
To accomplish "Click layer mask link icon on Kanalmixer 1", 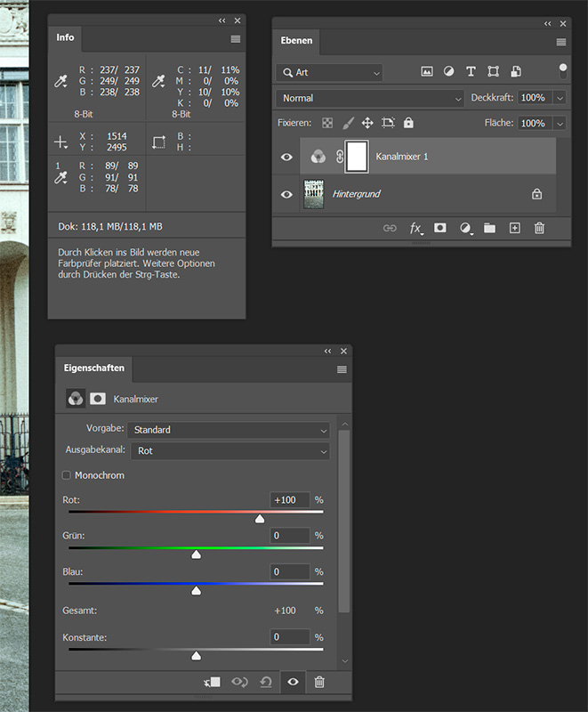I will point(340,157).
